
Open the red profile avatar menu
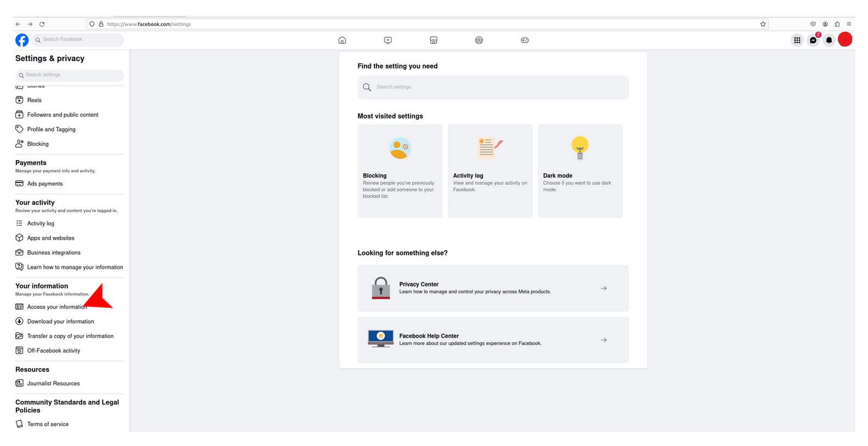[x=845, y=39]
